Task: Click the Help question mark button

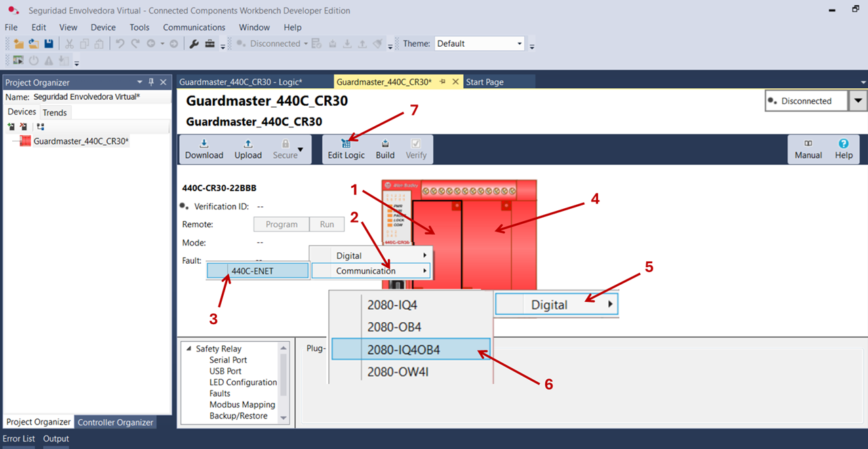Action: point(844,149)
